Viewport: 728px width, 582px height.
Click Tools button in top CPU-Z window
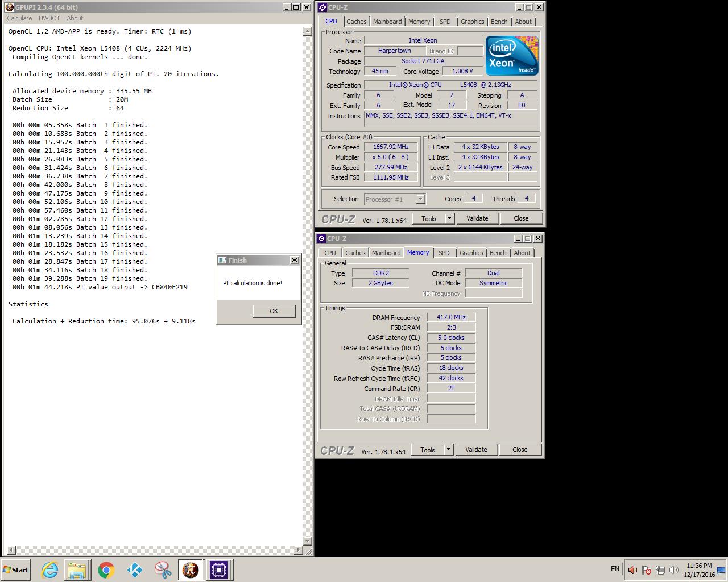[429, 218]
